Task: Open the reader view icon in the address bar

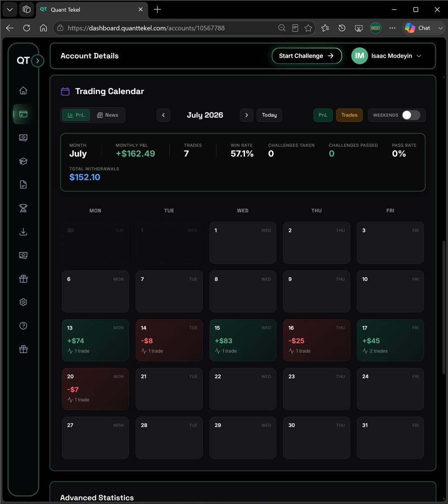Action: [x=295, y=28]
